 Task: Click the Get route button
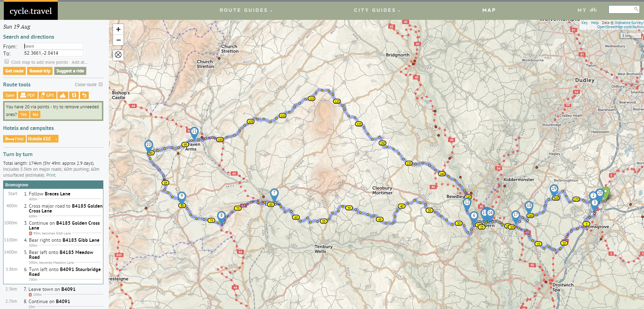pyautogui.click(x=14, y=71)
